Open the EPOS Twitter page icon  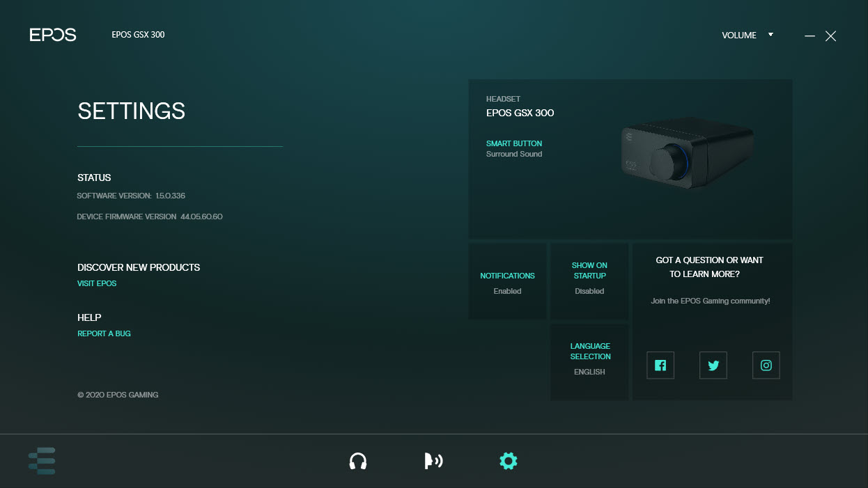pyautogui.click(x=713, y=365)
